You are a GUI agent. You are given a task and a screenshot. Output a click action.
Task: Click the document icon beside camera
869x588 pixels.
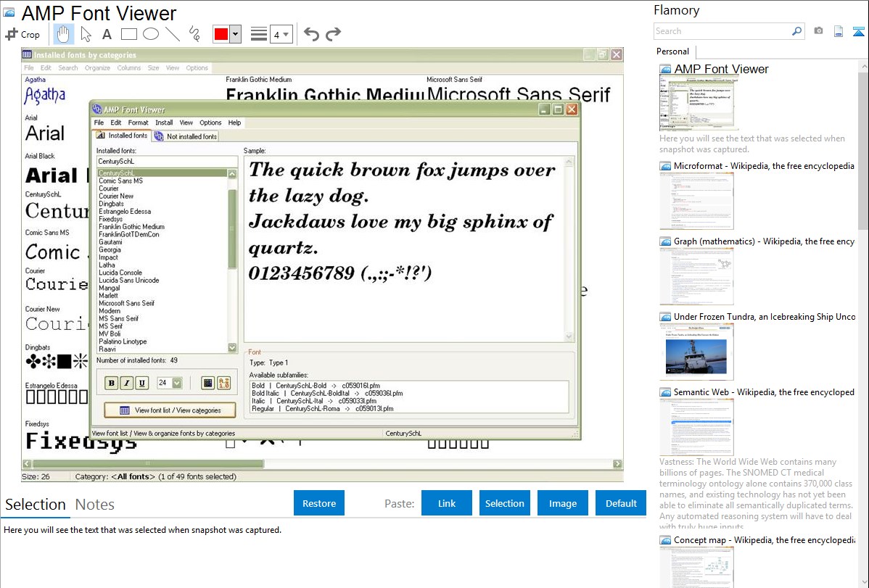839,31
